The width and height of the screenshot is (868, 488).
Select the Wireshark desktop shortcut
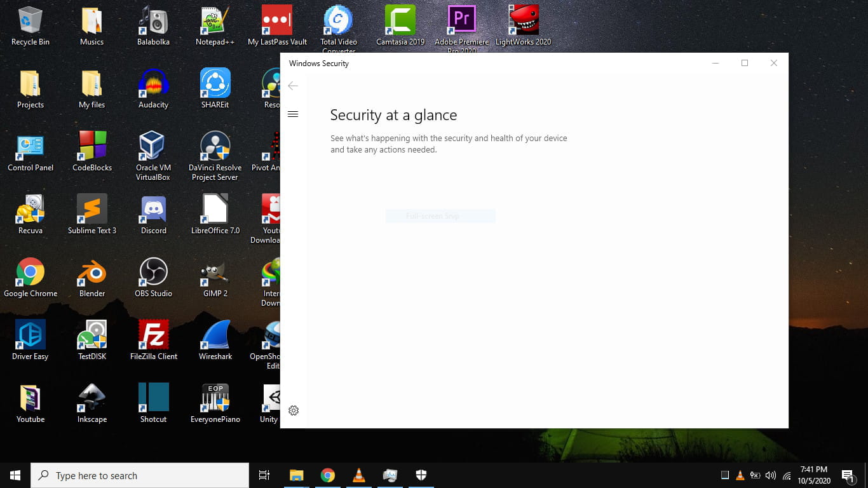pyautogui.click(x=215, y=341)
